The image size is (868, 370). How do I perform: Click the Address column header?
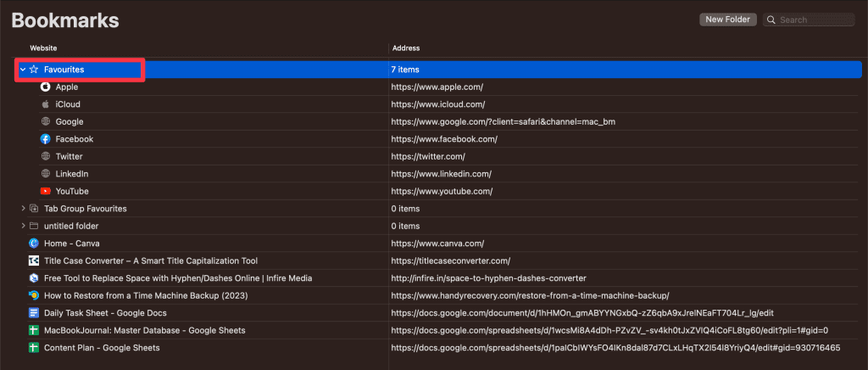(406, 48)
